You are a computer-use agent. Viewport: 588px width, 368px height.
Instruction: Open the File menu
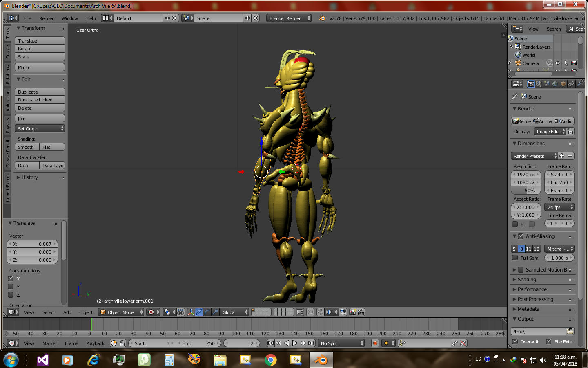click(x=27, y=18)
